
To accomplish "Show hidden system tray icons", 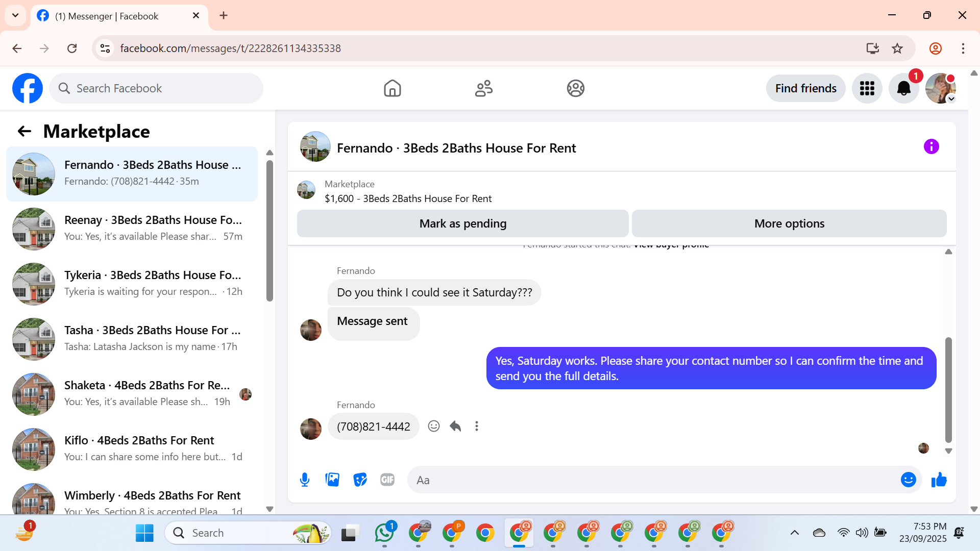I will tap(795, 533).
